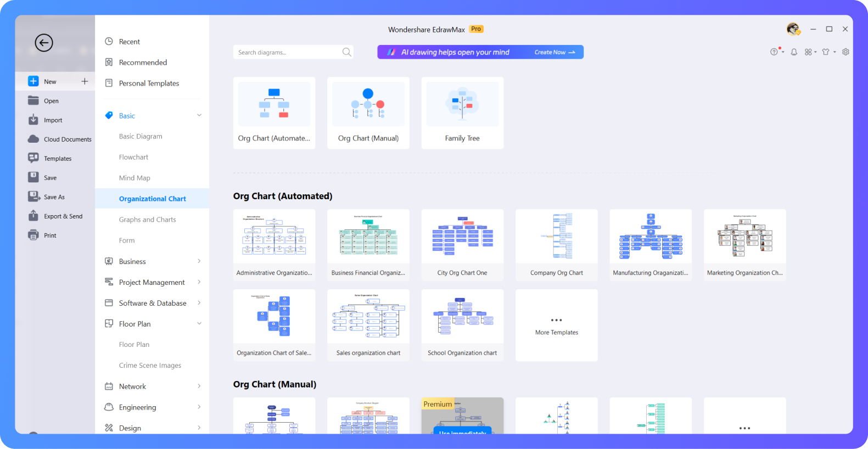Screen dimensions: 868x449
Task: Click Create Now on AI banner
Action: pos(555,52)
